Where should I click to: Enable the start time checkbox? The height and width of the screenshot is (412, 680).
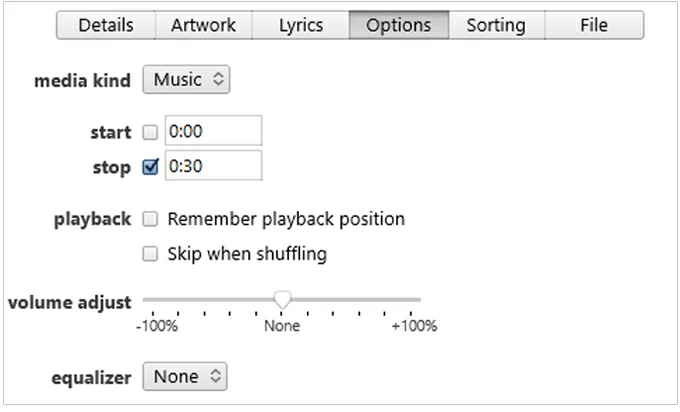[x=151, y=132]
